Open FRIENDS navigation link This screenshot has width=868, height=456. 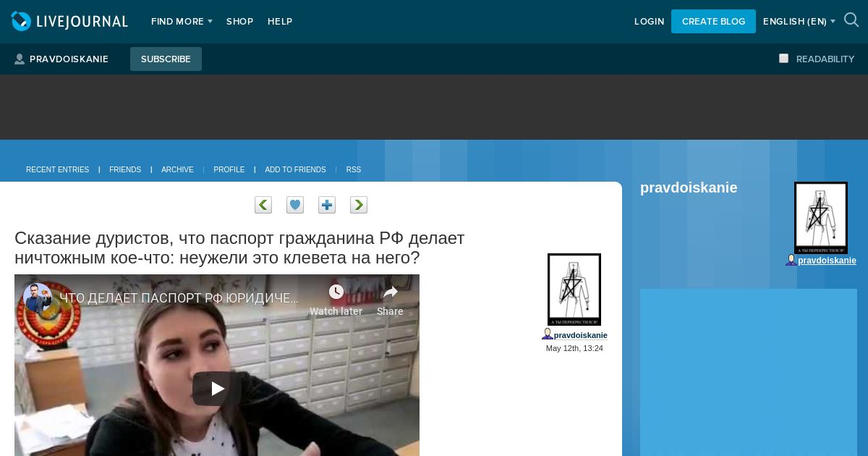[125, 170]
